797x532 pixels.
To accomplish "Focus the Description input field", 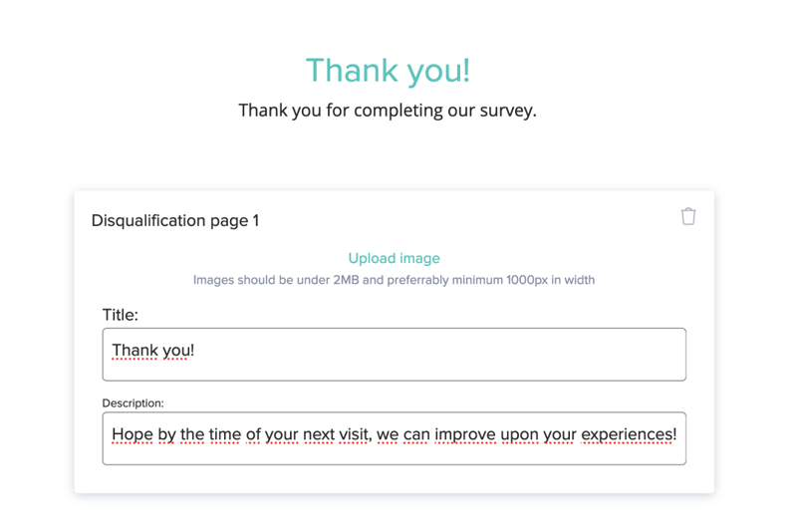I will coord(394,438).
